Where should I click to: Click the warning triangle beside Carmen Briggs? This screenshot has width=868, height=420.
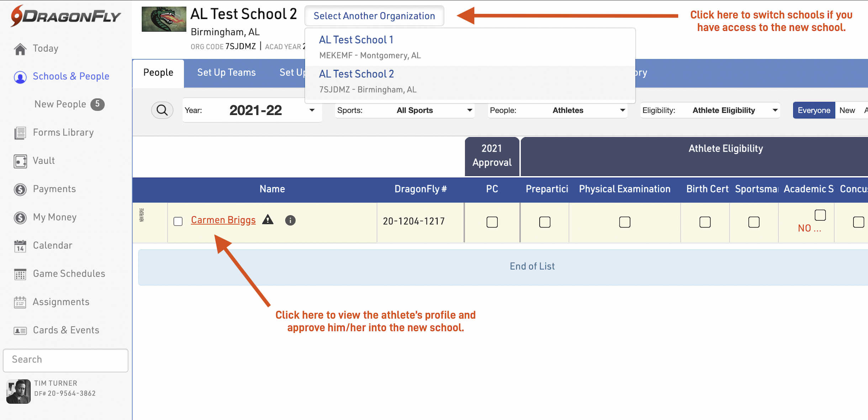coord(268,220)
